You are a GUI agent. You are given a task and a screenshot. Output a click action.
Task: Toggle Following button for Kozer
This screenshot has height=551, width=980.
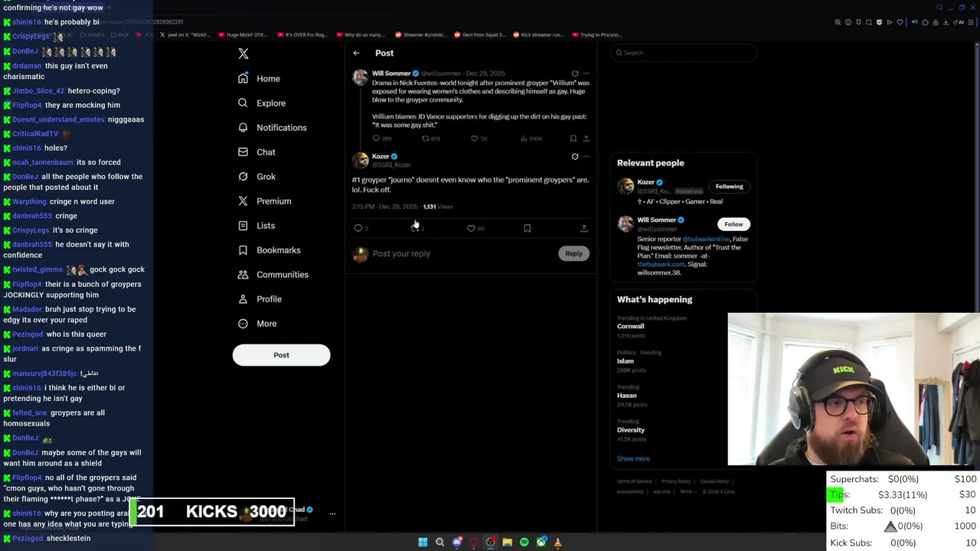pos(729,186)
